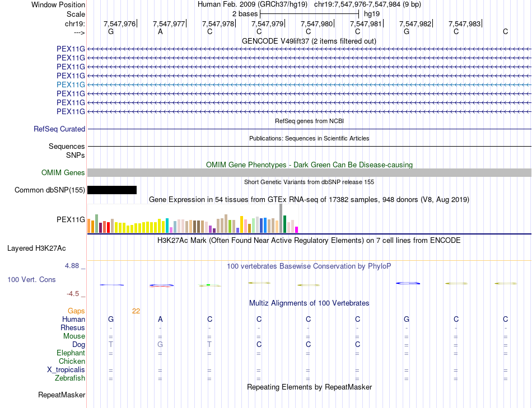Screen dimensions: 532x408
Task: Click the 2 bases scale bar
Action: [x=309, y=14]
